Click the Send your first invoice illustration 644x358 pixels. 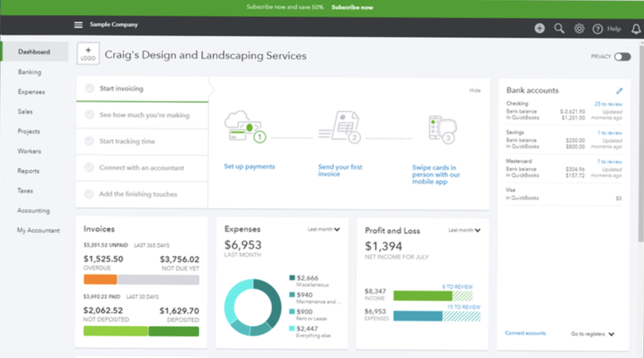339,128
